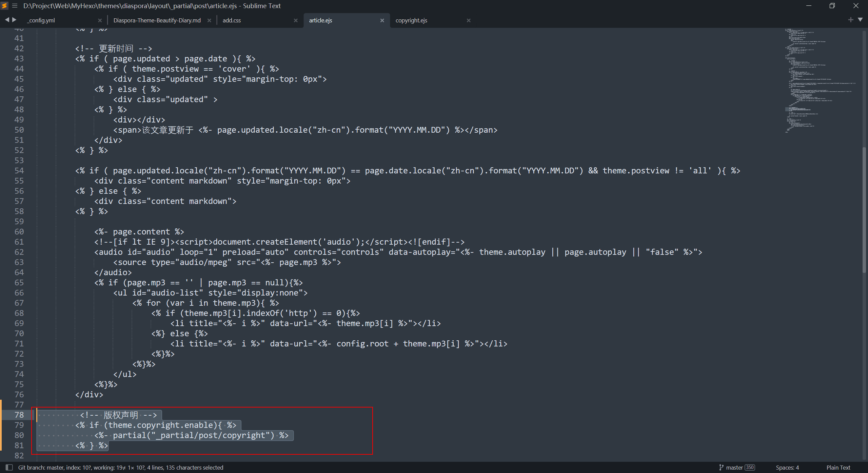
Task: Open the hamburger menu icon
Action: pos(15,6)
